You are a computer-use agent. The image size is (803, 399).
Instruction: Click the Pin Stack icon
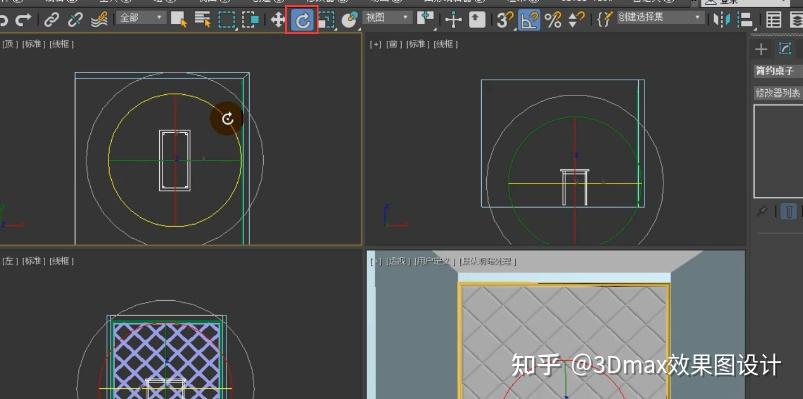[x=763, y=212]
